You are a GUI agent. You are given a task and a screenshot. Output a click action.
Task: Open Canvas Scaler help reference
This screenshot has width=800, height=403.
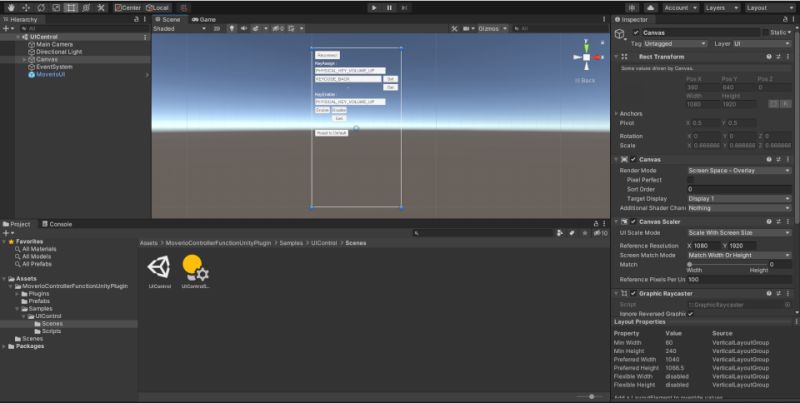pos(769,221)
